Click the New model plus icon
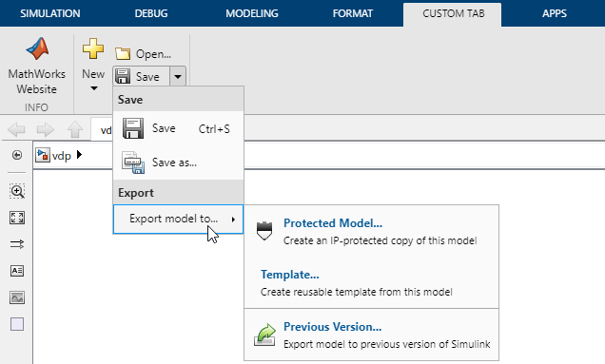Image resolution: width=605 pixels, height=364 pixels. click(x=93, y=48)
